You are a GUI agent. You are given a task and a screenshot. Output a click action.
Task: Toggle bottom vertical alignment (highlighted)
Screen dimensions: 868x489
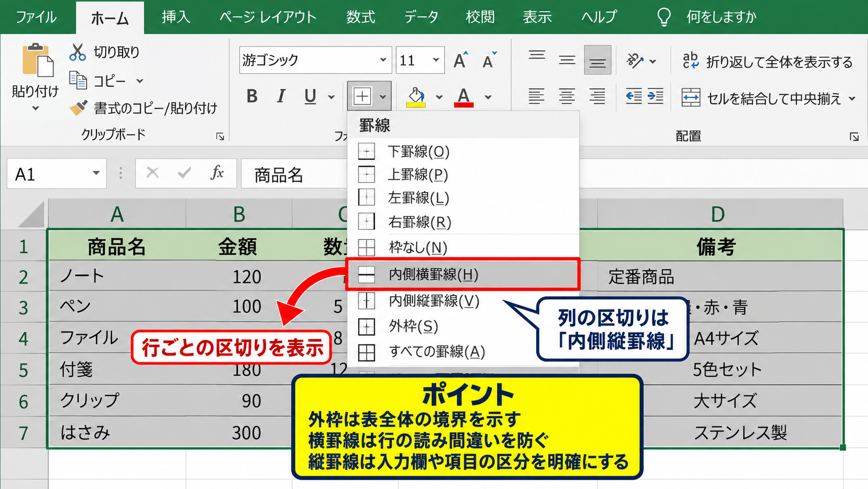coord(598,60)
